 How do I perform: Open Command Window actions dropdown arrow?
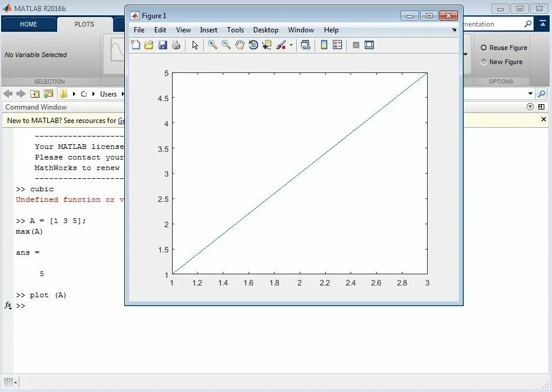pos(530,107)
